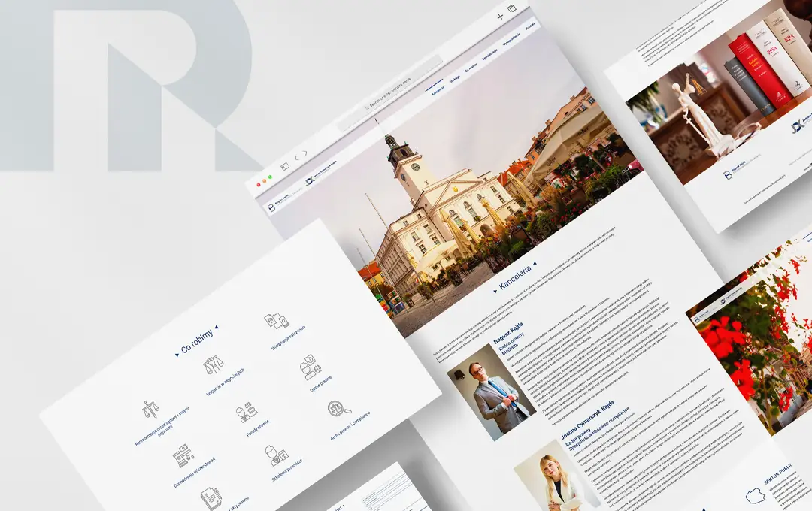
Task: Go forward with the browser forward arrow
Action: [305, 153]
